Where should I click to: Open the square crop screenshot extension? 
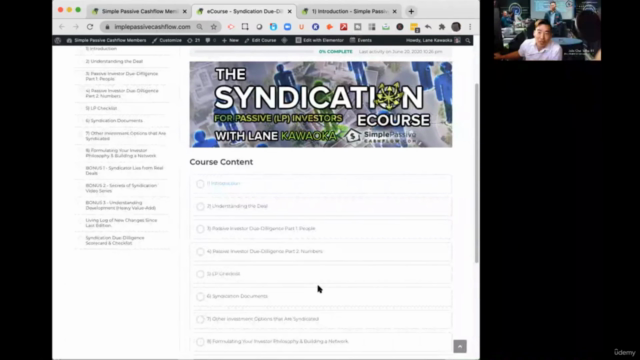tap(245, 27)
